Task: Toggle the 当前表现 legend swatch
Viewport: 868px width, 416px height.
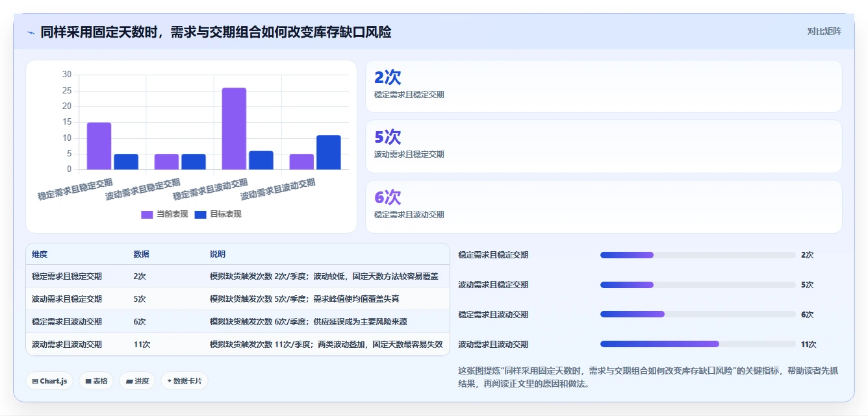Action: tap(147, 214)
